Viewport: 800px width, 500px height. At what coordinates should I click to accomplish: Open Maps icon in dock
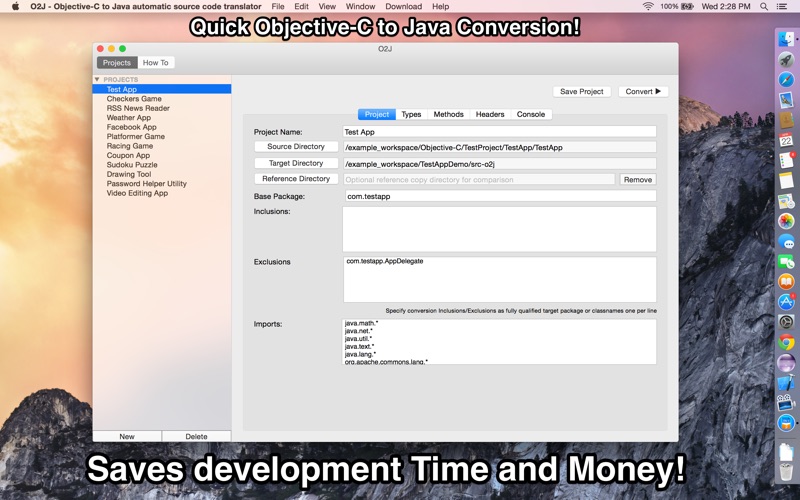[x=786, y=201]
